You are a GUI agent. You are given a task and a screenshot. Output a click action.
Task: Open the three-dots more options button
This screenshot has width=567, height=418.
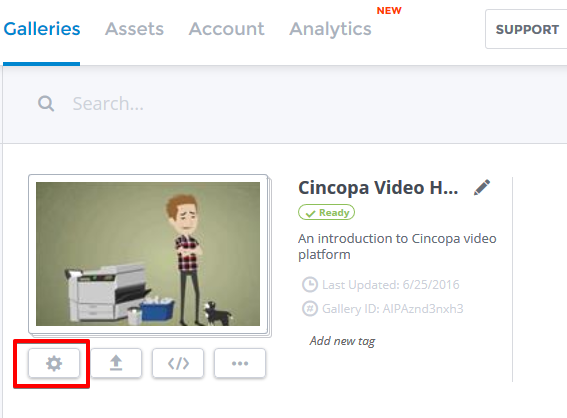coord(240,363)
